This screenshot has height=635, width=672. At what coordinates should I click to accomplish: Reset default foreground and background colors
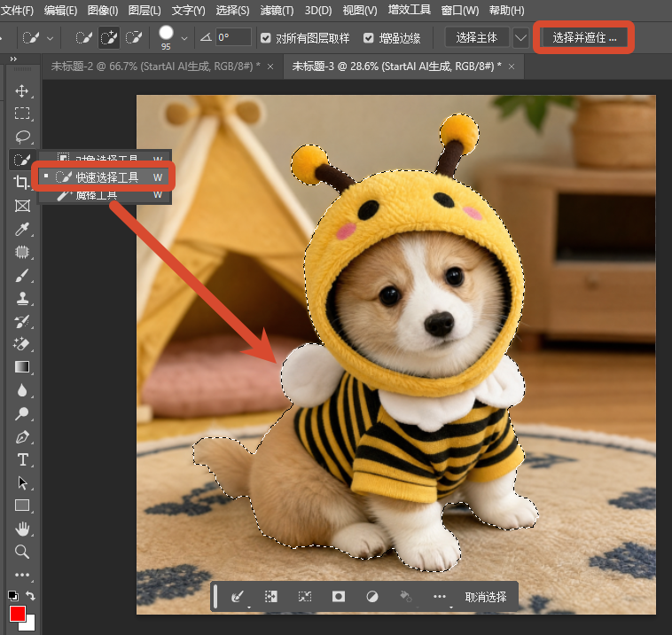click(x=13, y=596)
